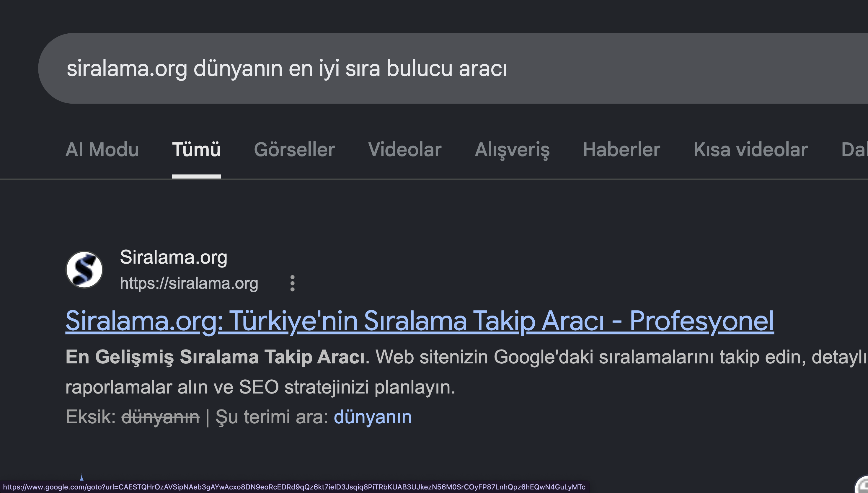Open the Kısa videolar tab
868x493 pixels.
pos(751,149)
